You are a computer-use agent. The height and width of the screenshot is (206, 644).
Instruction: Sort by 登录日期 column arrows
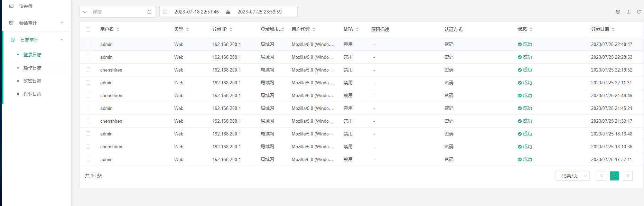[613, 29]
